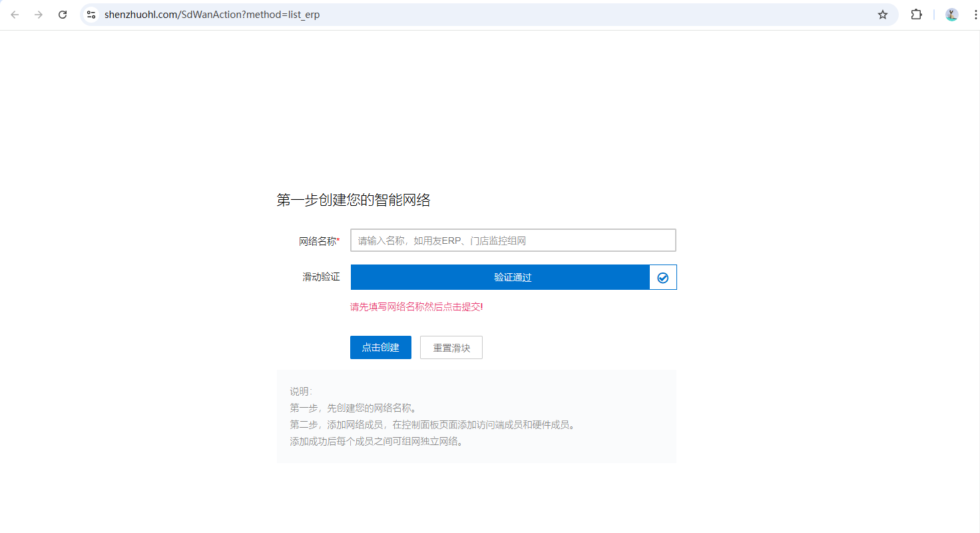This screenshot has height=533, width=980.
Task: Click the 滑动验证 label
Action: [x=321, y=277]
